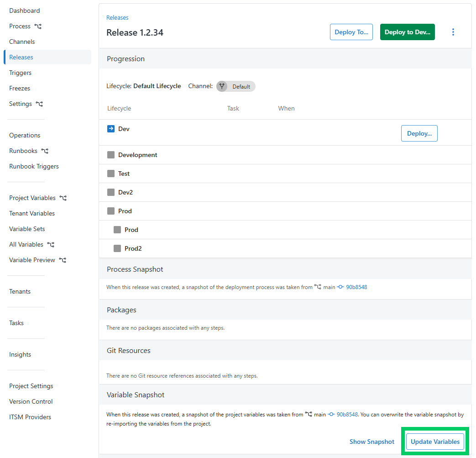Viewport: 476px width, 458px height.
Task: Open the branch selector next to Project Variables
Action: coord(63,198)
